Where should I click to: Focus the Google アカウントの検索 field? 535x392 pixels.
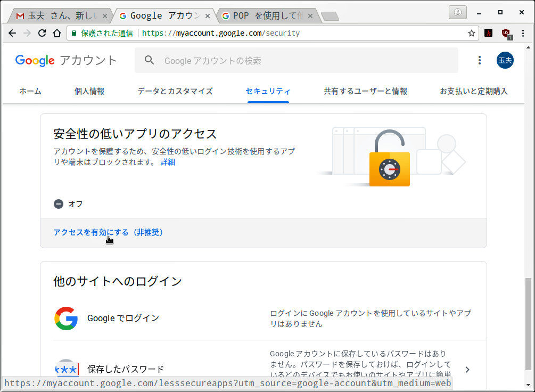(x=296, y=60)
